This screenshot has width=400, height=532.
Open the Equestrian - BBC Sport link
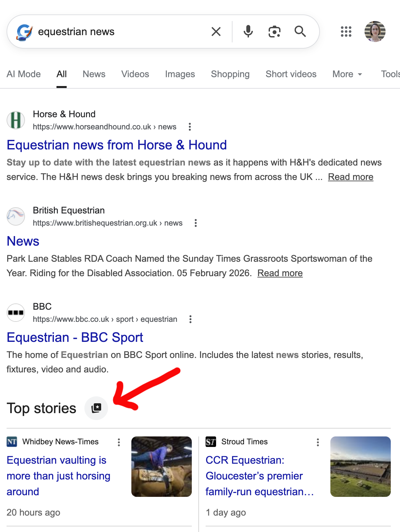75,337
